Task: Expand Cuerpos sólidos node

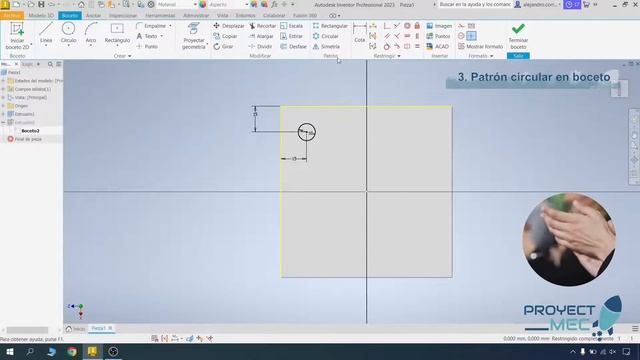Action: click(3, 89)
